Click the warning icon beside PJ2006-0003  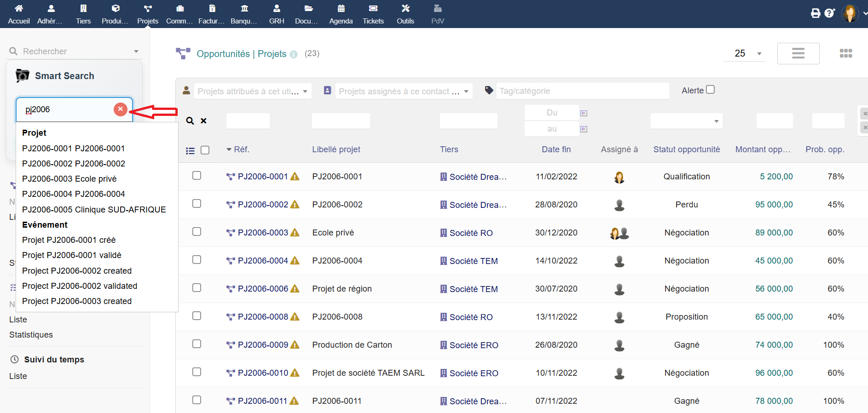coord(295,233)
